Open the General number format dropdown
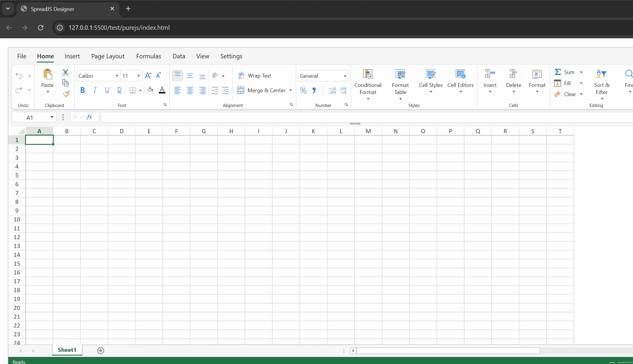Viewport: 633px width, 364px height. [x=345, y=76]
